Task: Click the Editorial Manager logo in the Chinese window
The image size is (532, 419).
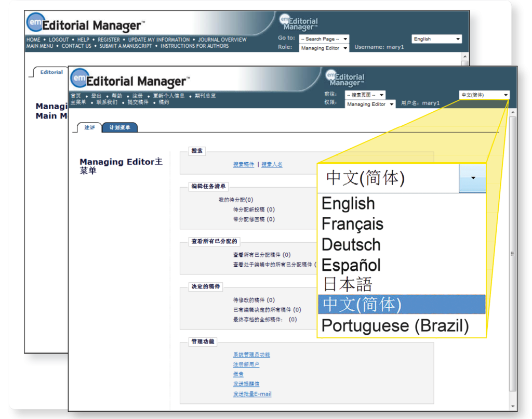Action: [x=130, y=80]
